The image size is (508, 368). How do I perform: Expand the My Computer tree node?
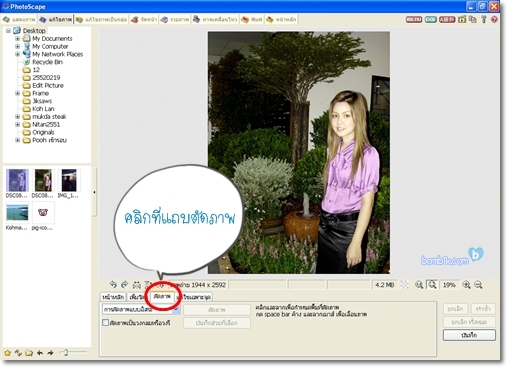[x=18, y=46]
